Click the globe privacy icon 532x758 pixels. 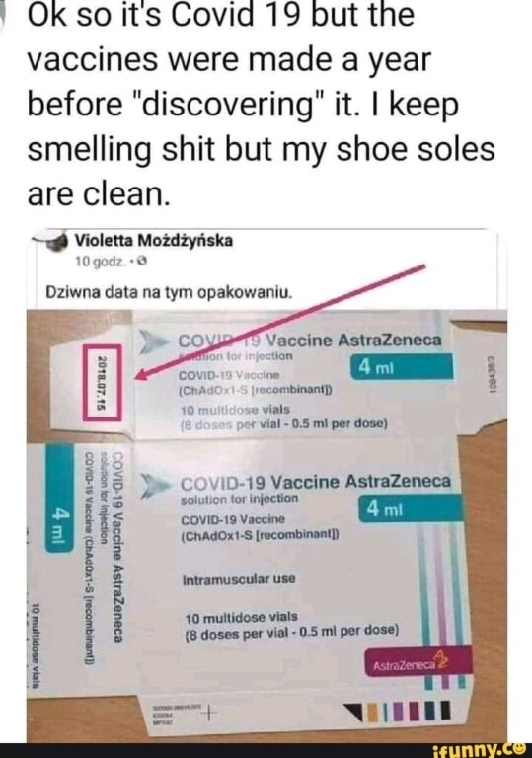click(142, 262)
